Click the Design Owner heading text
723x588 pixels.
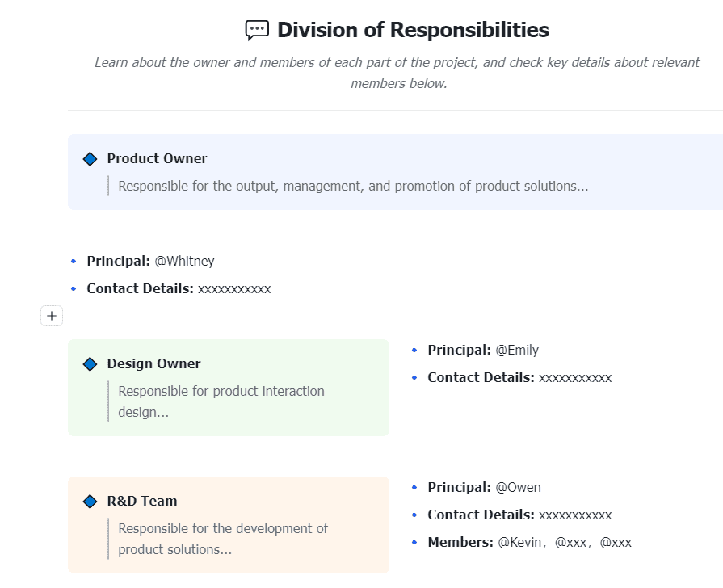point(153,363)
